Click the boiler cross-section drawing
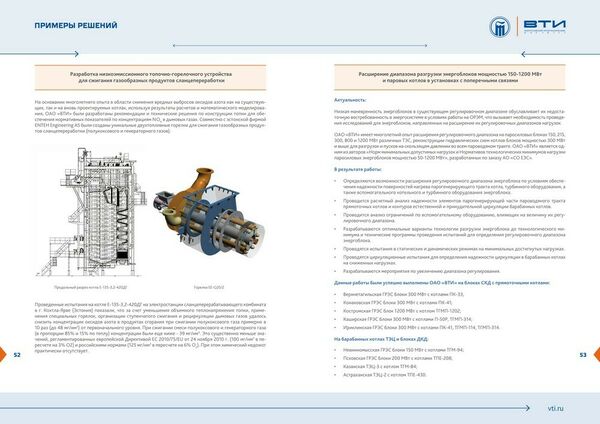 click(x=91, y=212)
